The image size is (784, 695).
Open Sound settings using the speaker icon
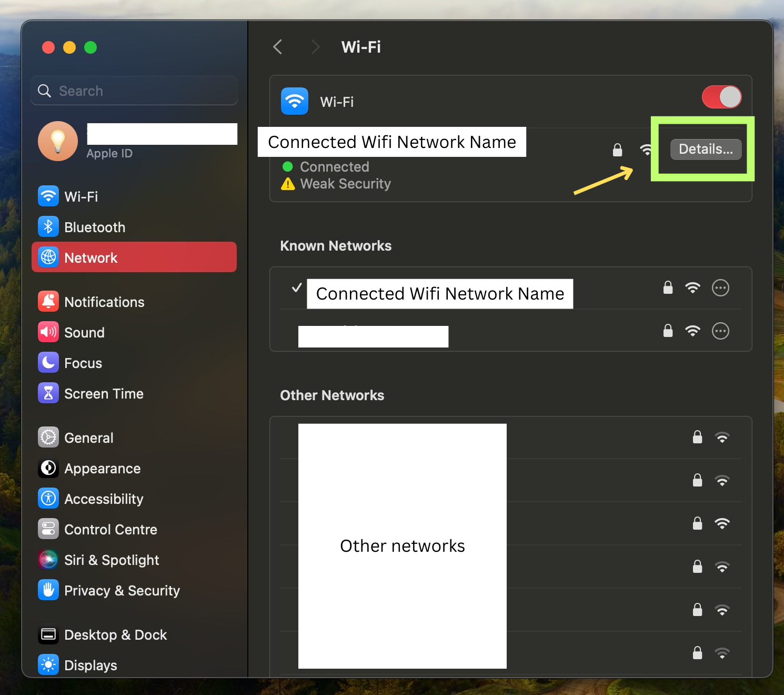click(x=48, y=331)
